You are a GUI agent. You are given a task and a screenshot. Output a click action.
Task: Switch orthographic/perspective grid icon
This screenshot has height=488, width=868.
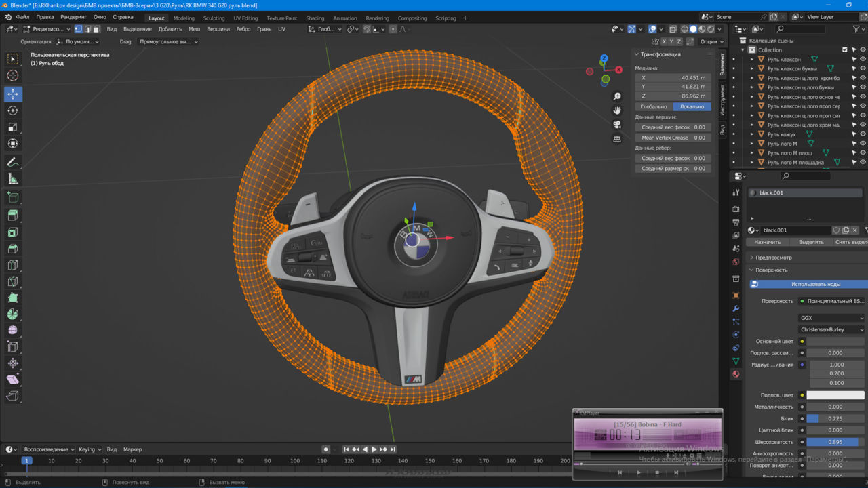pos(617,139)
